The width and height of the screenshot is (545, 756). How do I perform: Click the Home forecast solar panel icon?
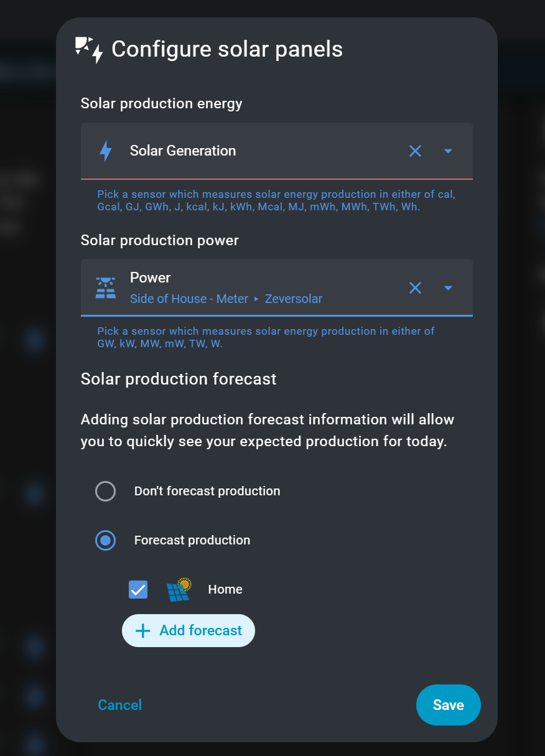(179, 590)
